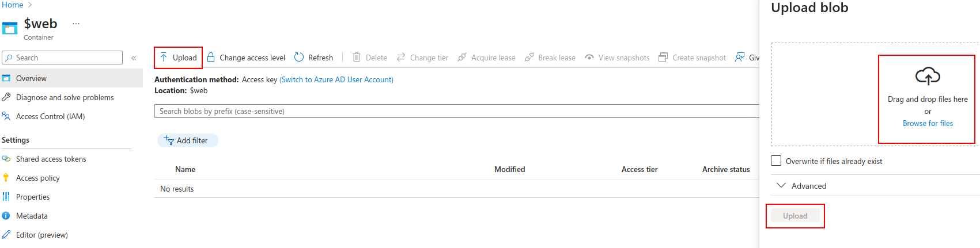
Task: Click the Create snapshot icon
Action: point(663,58)
